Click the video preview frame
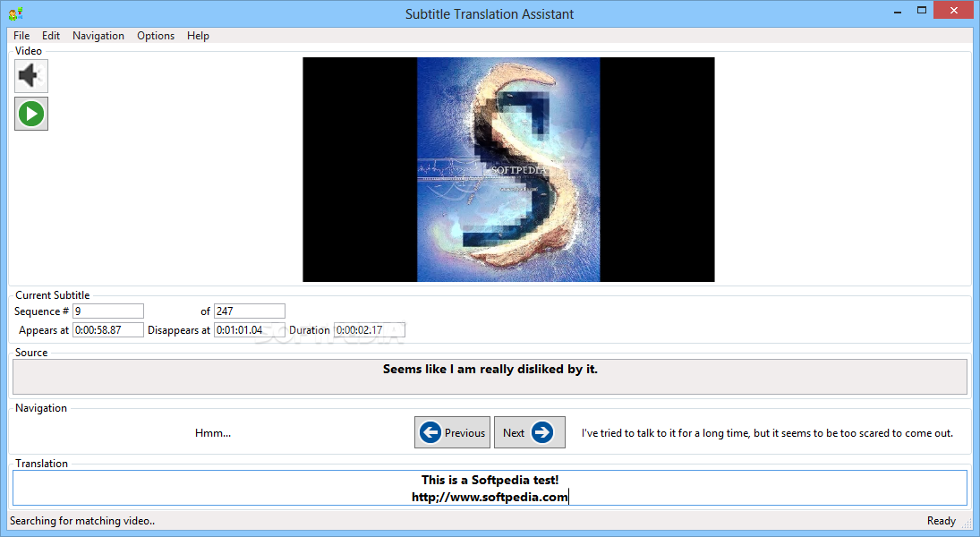Screen dimensions: 980x537 click(508, 169)
